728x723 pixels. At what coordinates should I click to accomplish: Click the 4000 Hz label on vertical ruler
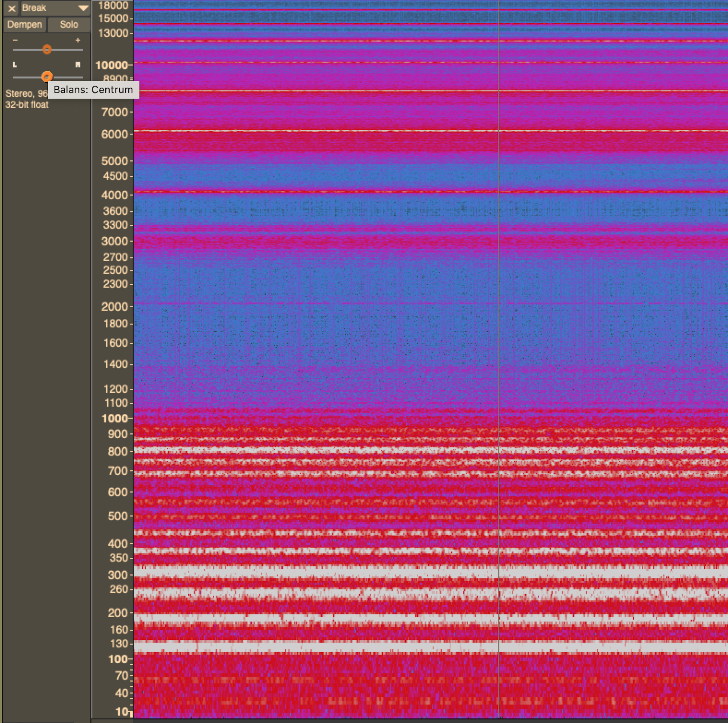click(114, 195)
